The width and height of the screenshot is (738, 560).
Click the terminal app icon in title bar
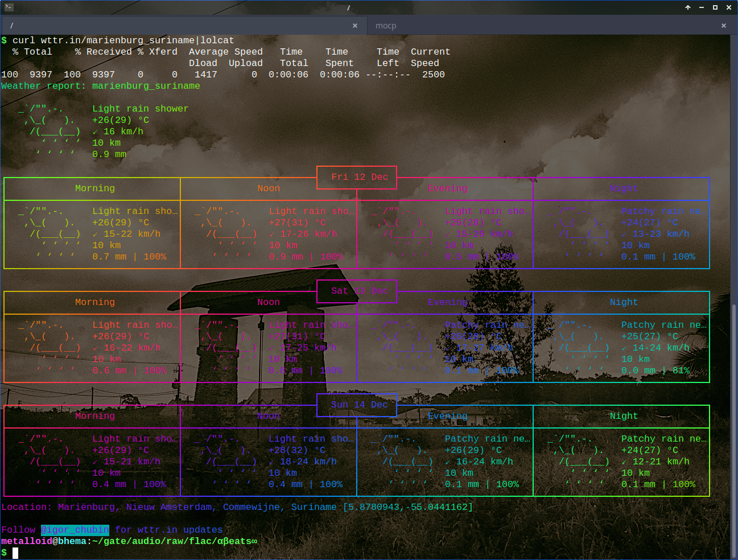9,7
